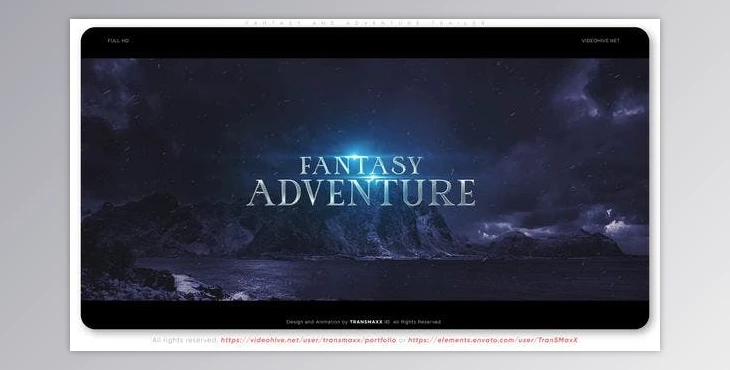This screenshot has width=730, height=370.
Task: Click the 'All rights reserved.' text before links
Action: (185, 340)
